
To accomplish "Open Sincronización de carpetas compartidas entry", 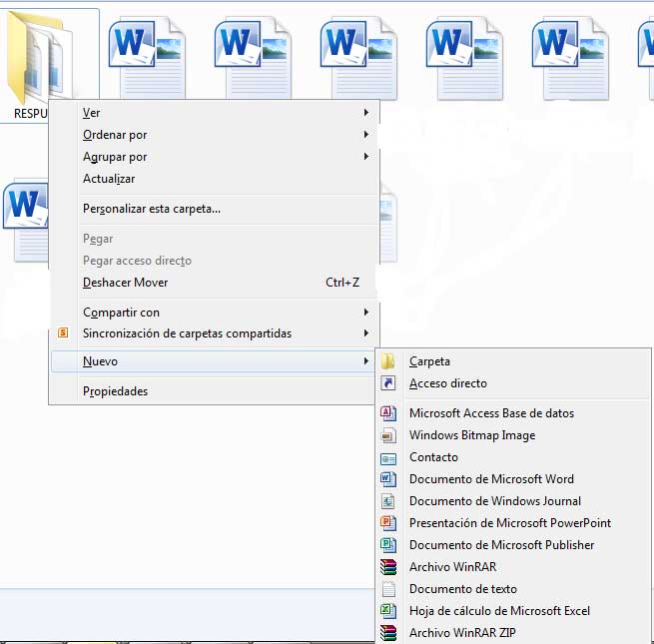I will pos(214,333).
